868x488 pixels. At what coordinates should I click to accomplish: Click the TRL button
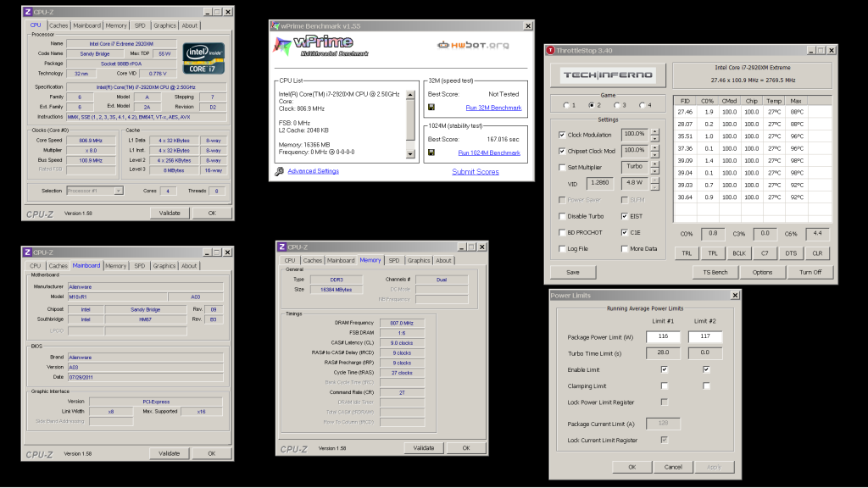(x=687, y=253)
